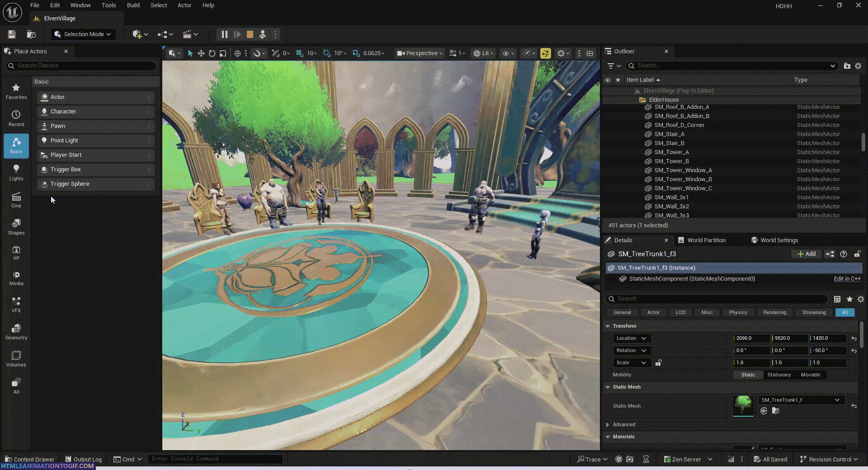The width and height of the screenshot is (868, 470).
Task: Select the VFX category icon
Action: [x=16, y=304]
